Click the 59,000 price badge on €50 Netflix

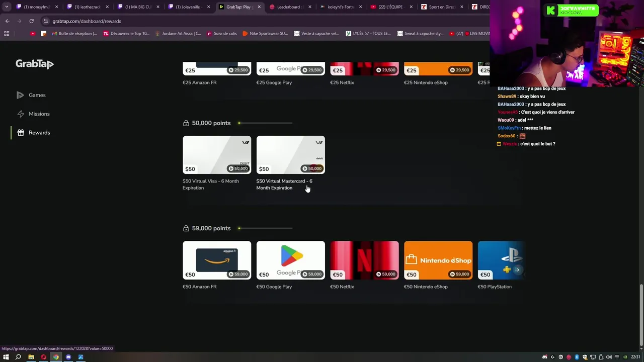[x=386, y=274]
